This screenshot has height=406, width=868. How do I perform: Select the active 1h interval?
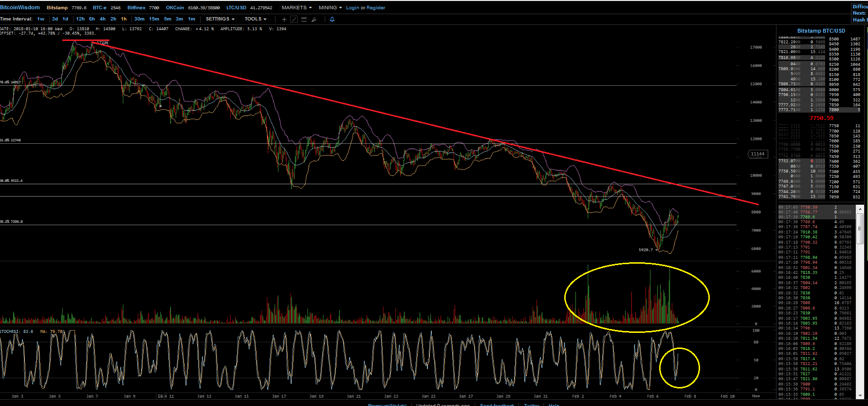pos(124,19)
